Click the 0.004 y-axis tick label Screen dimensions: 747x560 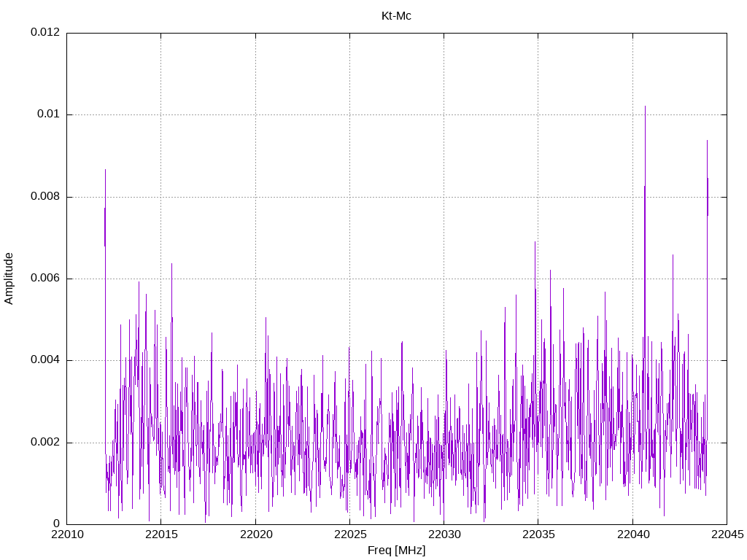[x=45, y=360]
